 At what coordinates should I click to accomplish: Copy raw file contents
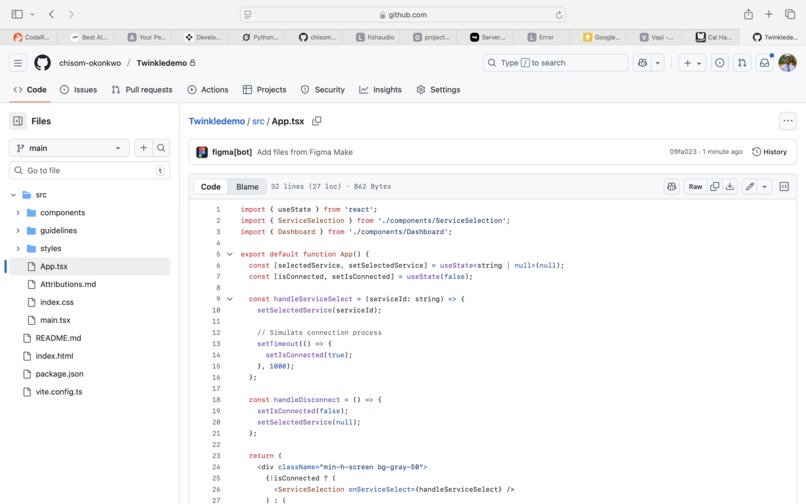[715, 187]
